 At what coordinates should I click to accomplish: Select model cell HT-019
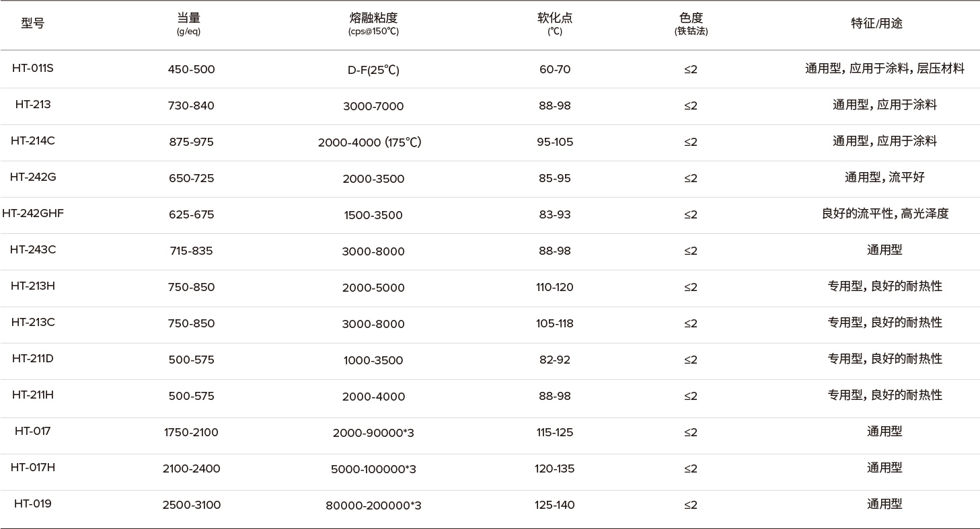(x=32, y=504)
